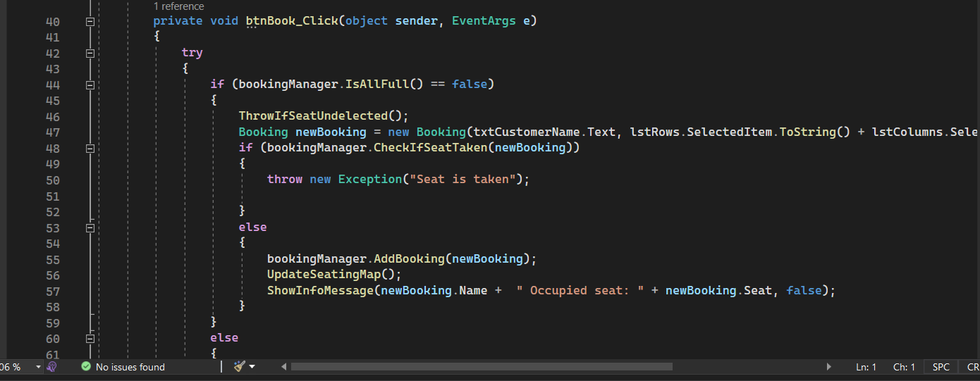Click the green checkmark status icon
The height and width of the screenshot is (381, 980).
pyautogui.click(x=86, y=367)
